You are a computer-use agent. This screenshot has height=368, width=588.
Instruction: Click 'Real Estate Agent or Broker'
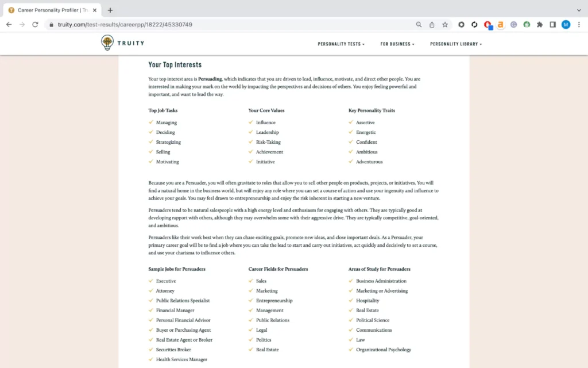(184, 340)
